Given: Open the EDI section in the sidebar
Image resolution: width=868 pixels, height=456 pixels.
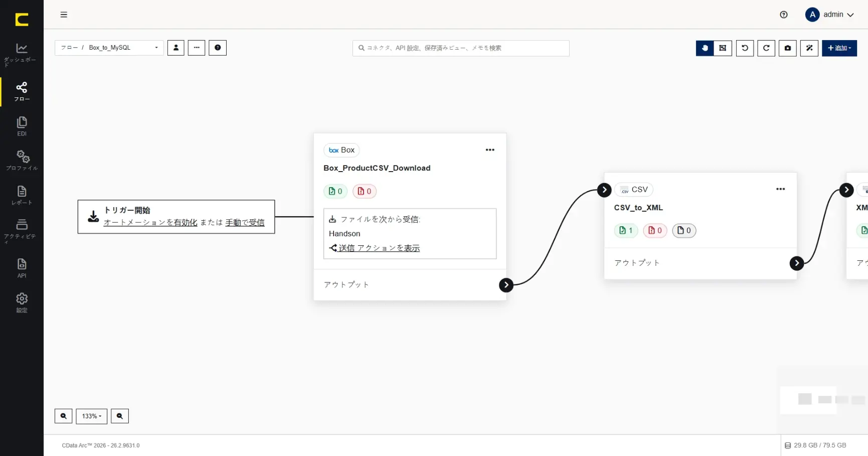Looking at the screenshot, I should click(22, 126).
